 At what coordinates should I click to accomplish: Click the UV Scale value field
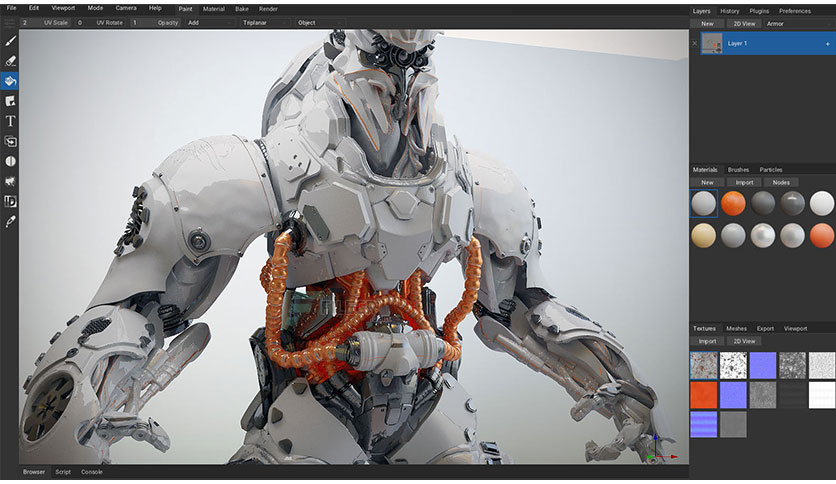[x=46, y=22]
